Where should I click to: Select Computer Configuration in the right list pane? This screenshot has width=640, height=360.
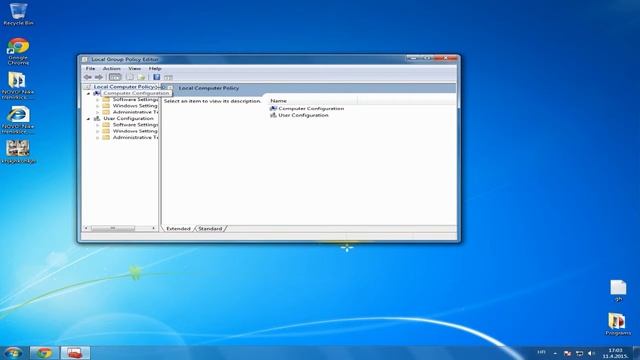coord(307,109)
